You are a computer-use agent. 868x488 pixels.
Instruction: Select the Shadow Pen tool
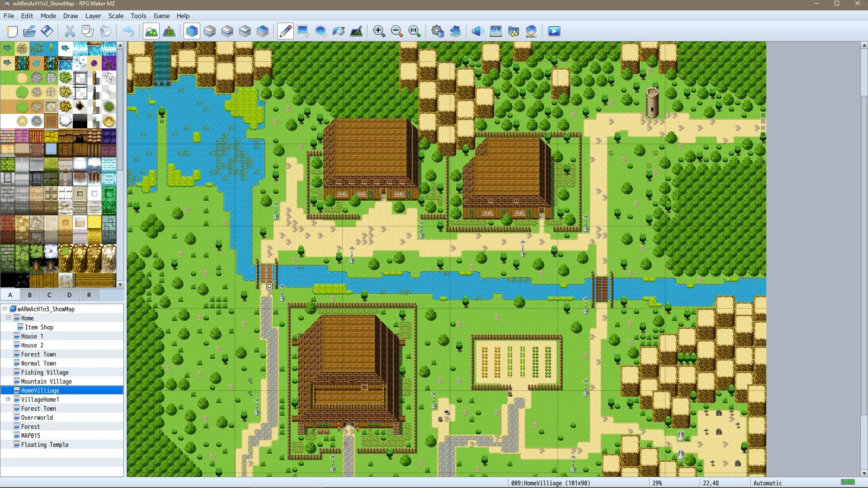(356, 31)
